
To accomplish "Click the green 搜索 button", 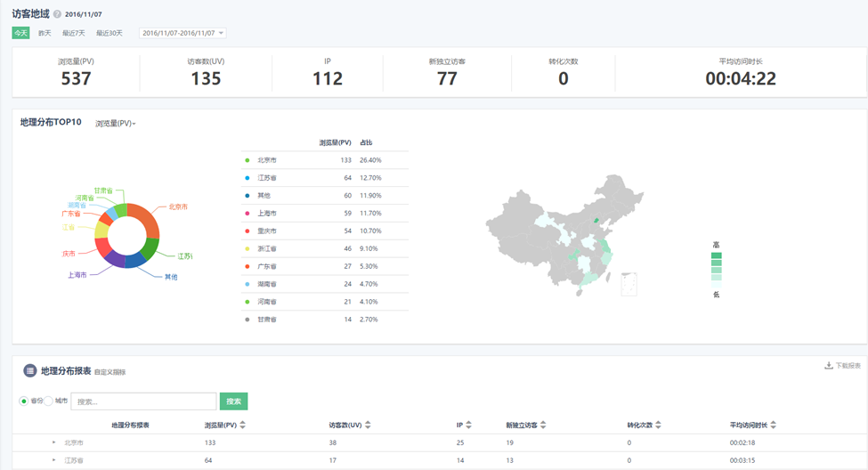I will coord(233,401).
